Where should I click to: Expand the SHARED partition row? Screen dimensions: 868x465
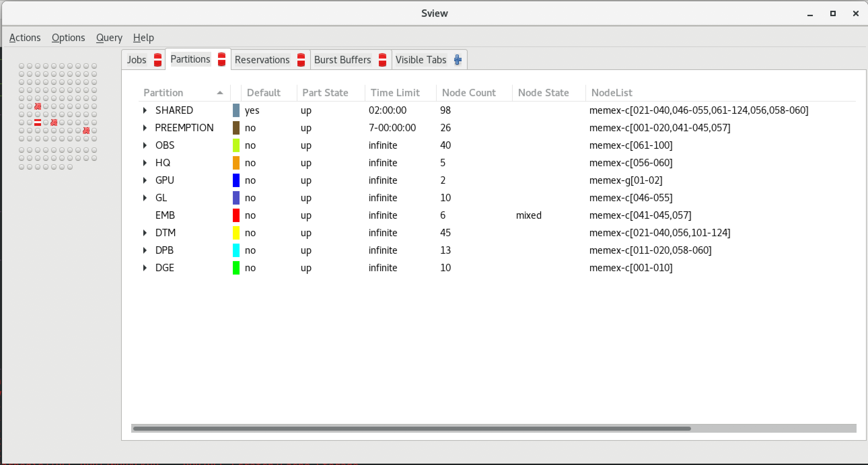(145, 110)
